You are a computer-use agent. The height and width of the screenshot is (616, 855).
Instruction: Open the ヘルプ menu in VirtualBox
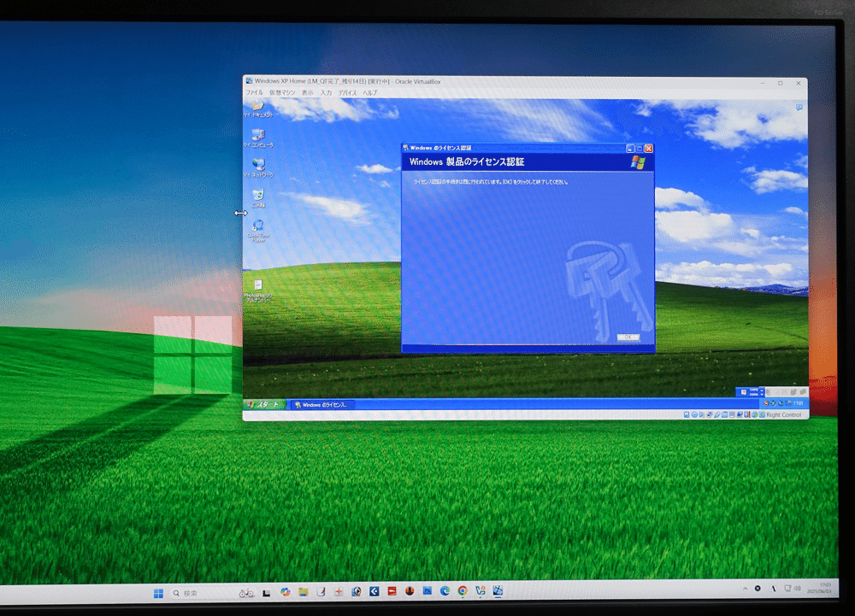tap(369, 92)
